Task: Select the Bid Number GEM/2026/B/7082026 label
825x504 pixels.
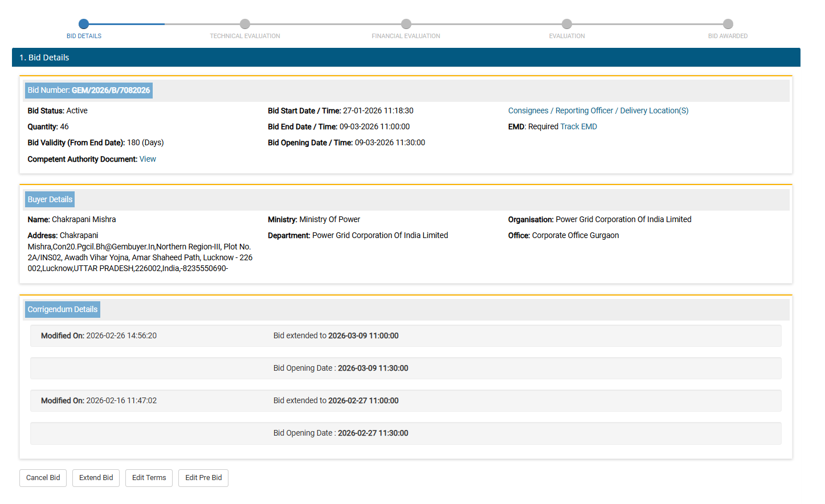Action: [89, 91]
